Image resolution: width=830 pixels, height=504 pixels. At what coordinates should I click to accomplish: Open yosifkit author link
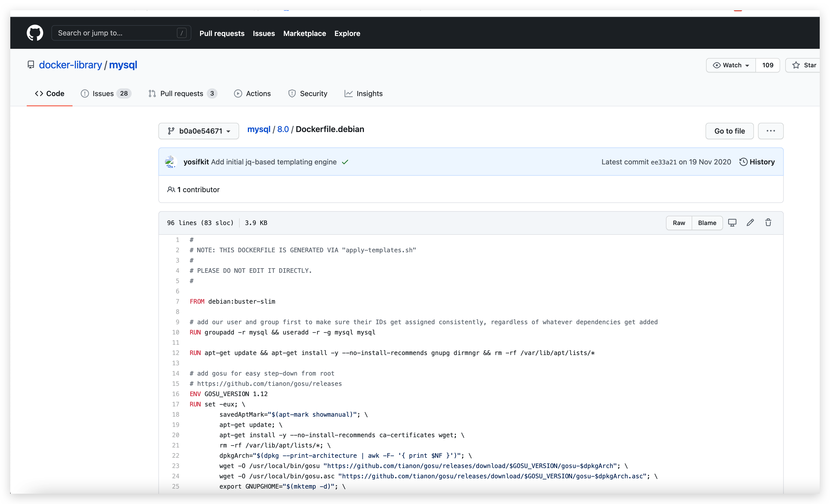tap(196, 162)
